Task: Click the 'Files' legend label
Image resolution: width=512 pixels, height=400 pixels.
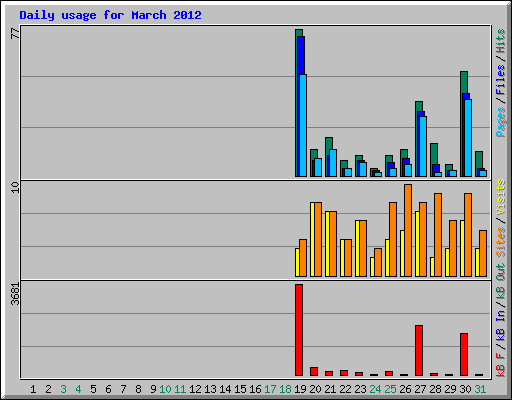Action: click(500, 80)
